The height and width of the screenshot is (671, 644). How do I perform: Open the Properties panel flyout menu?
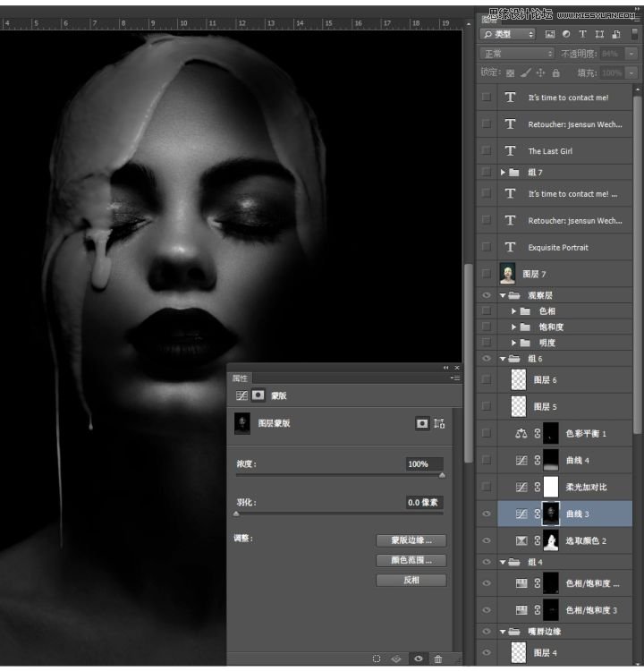(x=455, y=378)
